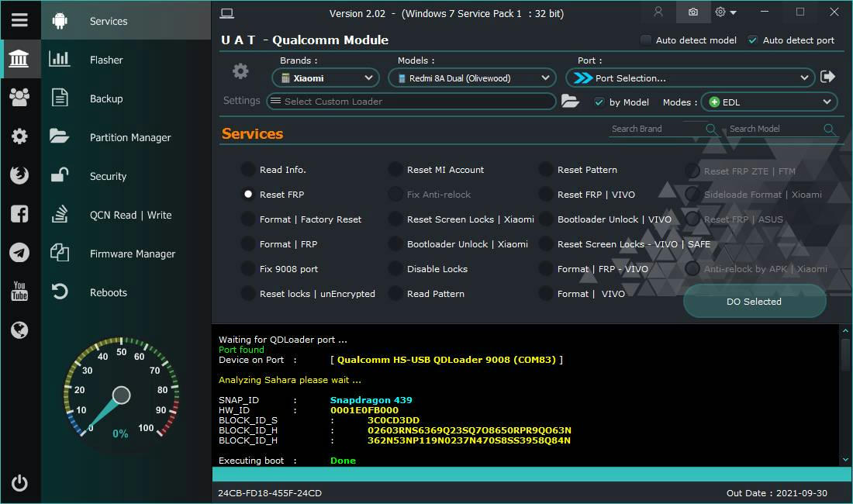Screen dimensions: 853x504
Task: Click the log scroll up arrow
Action: [845, 330]
